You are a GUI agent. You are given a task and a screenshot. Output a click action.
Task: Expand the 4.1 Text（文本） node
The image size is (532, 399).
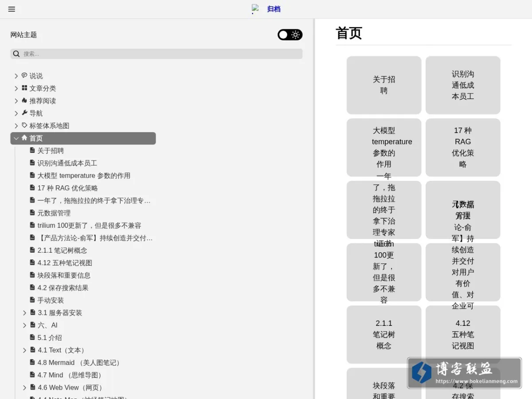pos(25,350)
